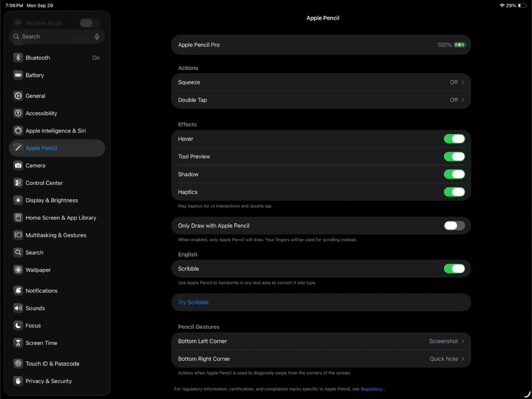Toggle the Scribble switch off
The height and width of the screenshot is (399, 532).
454,269
